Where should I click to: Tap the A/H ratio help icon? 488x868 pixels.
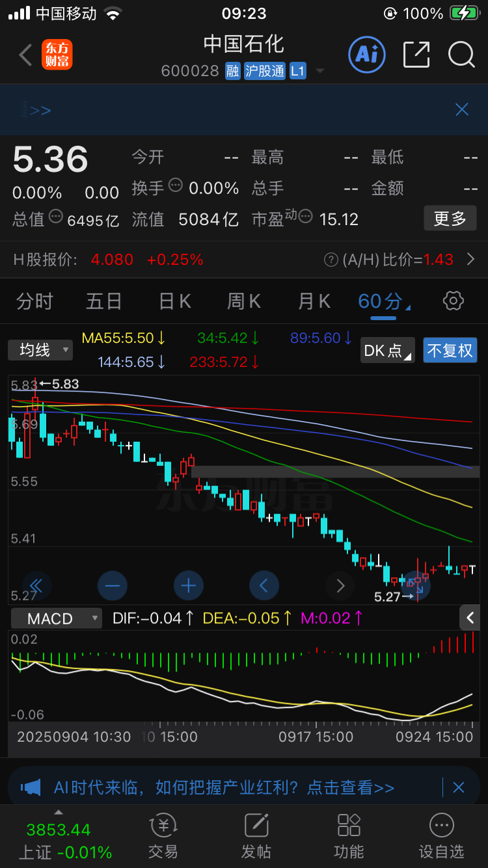(331, 260)
